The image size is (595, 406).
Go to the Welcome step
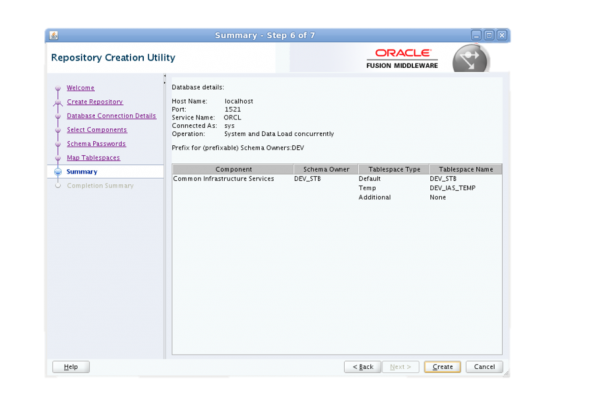click(x=80, y=88)
